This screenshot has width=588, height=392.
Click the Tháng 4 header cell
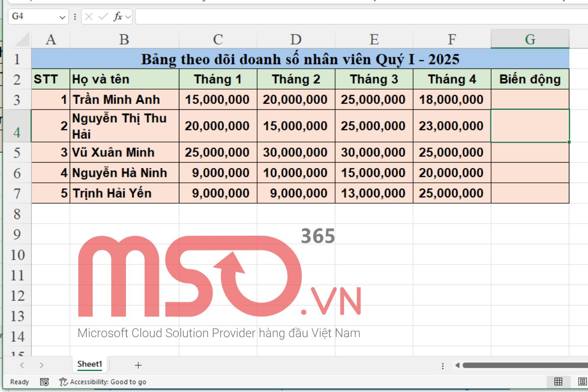point(452,79)
